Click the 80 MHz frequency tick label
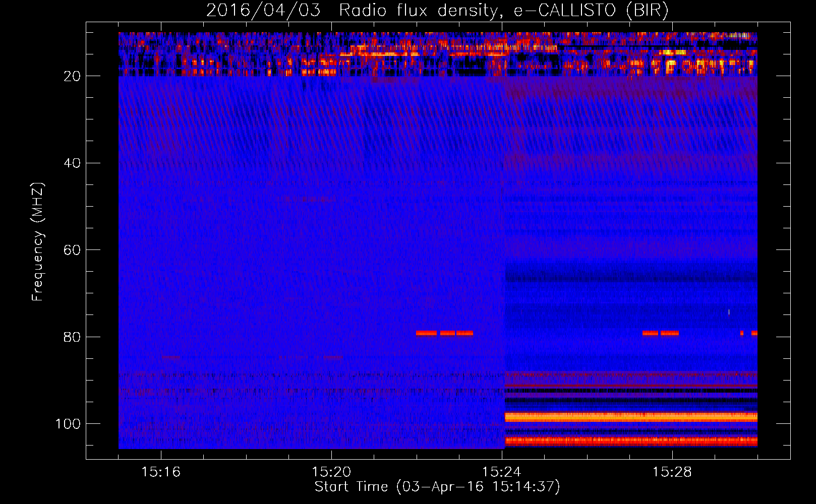 coord(73,337)
